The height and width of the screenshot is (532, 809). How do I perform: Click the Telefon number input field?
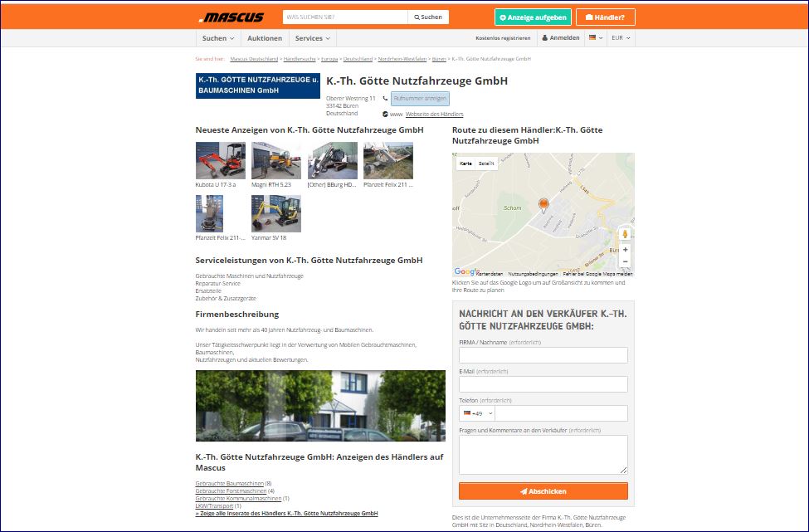[562, 413]
